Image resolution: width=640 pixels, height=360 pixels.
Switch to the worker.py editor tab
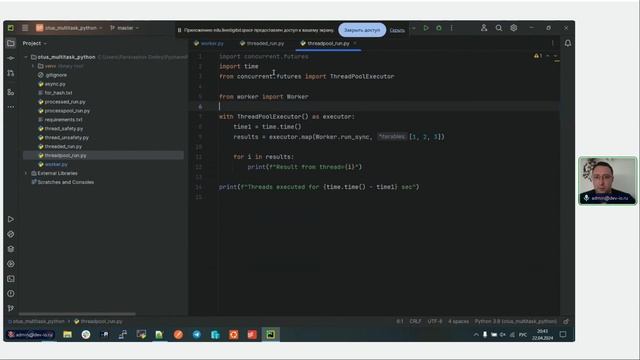(209, 43)
